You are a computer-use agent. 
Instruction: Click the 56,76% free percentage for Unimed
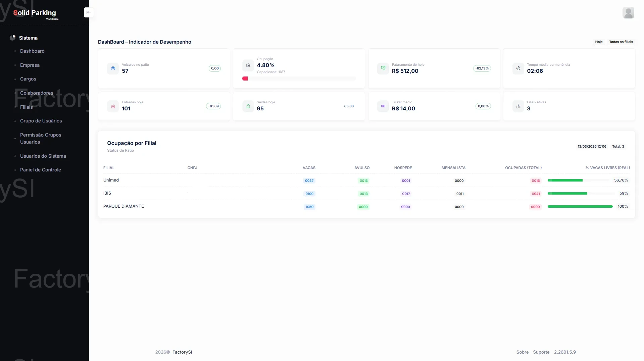tap(621, 180)
